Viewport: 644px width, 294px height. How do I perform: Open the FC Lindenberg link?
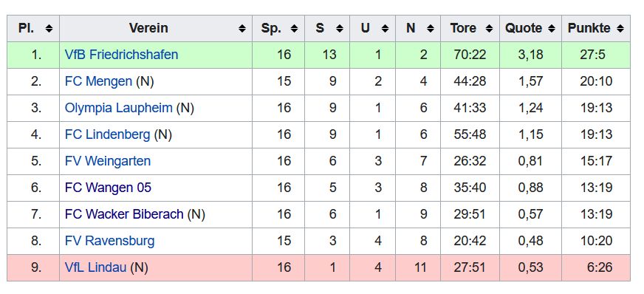tap(108, 134)
